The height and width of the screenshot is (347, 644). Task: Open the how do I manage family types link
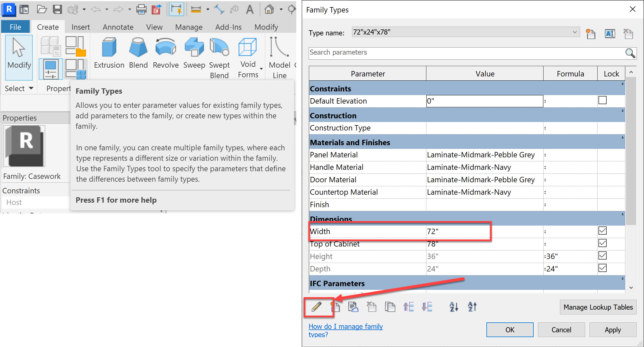coord(345,326)
